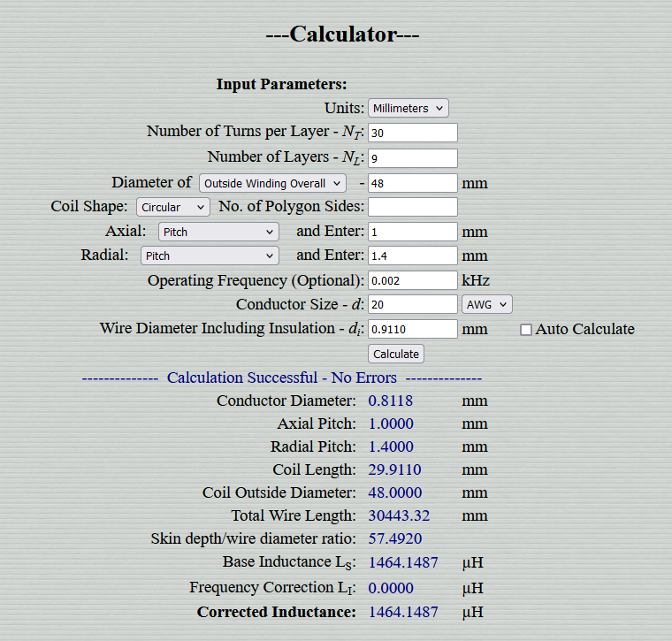Edit the Axial pitch value field
The image size is (672, 641).
click(412, 232)
